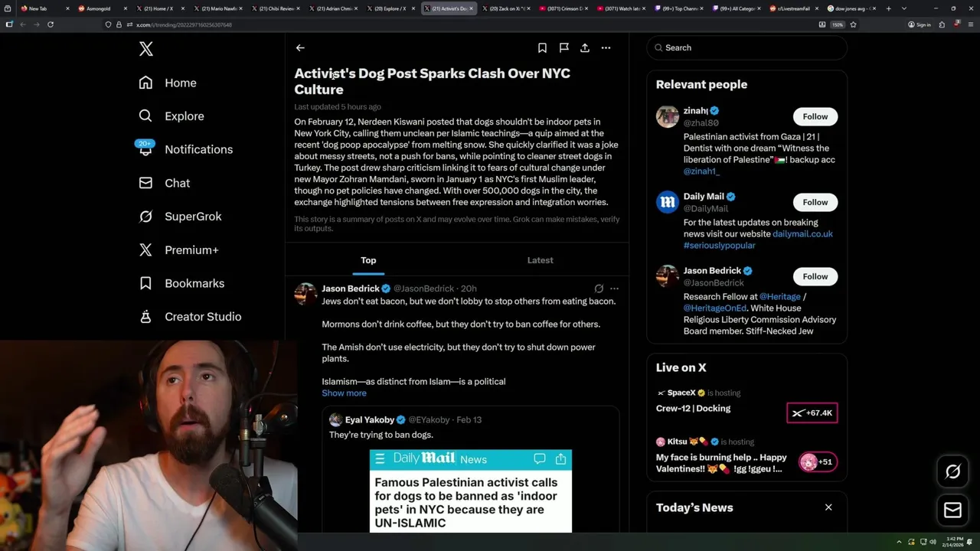Click Daily Mail article comment icon

(539, 459)
